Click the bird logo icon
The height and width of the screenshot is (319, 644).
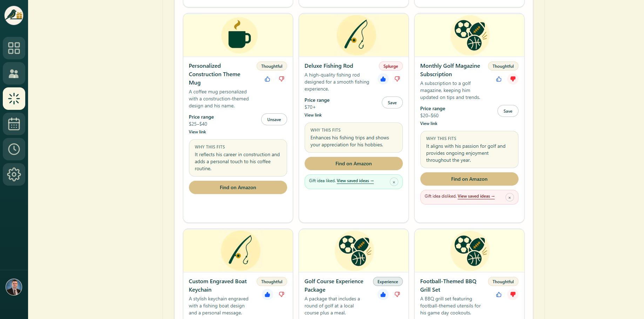click(14, 15)
